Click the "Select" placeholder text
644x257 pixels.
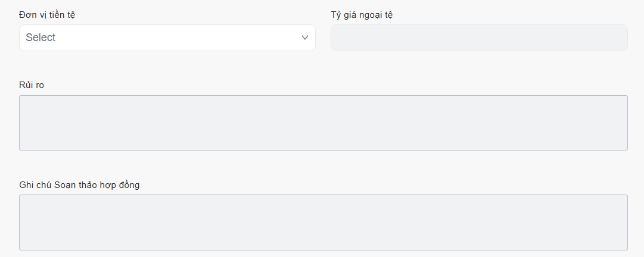click(41, 37)
